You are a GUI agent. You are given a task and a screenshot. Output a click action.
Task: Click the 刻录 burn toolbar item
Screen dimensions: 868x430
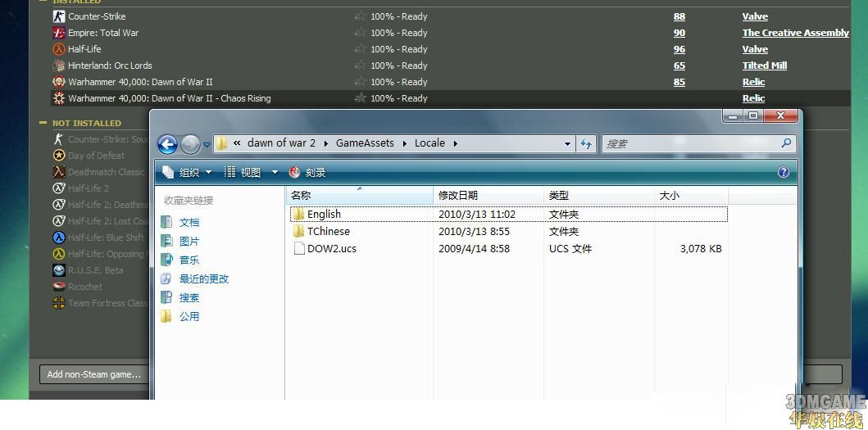(308, 173)
